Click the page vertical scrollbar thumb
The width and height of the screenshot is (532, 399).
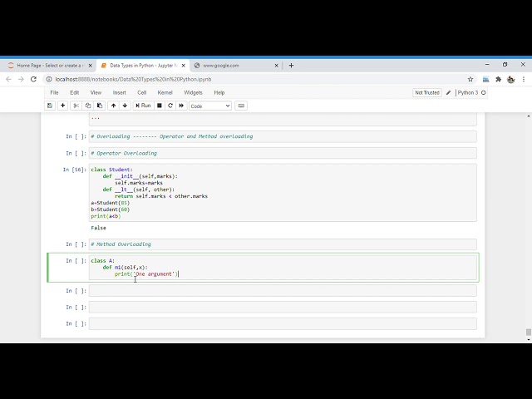coord(529,332)
